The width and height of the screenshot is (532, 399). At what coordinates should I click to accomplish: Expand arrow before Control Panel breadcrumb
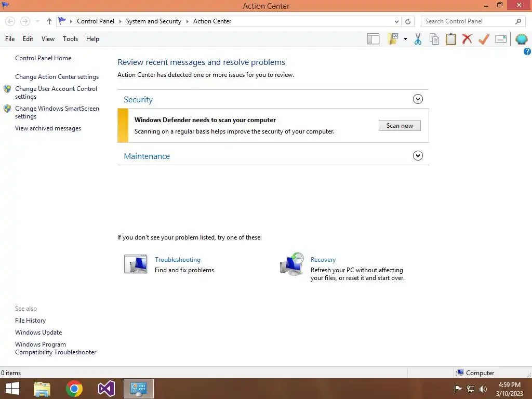point(71,21)
